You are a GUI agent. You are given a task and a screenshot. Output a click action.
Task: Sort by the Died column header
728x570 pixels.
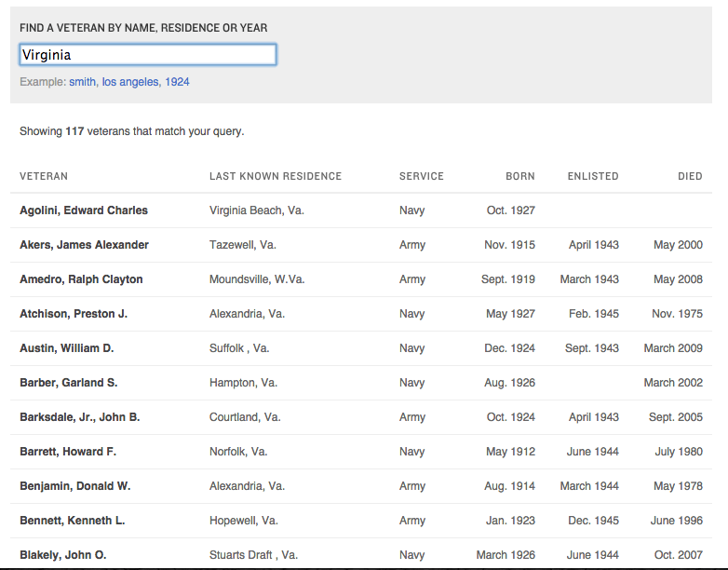(690, 176)
